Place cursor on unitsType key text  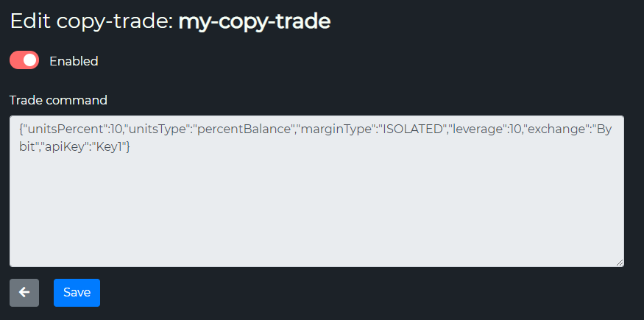pos(158,130)
